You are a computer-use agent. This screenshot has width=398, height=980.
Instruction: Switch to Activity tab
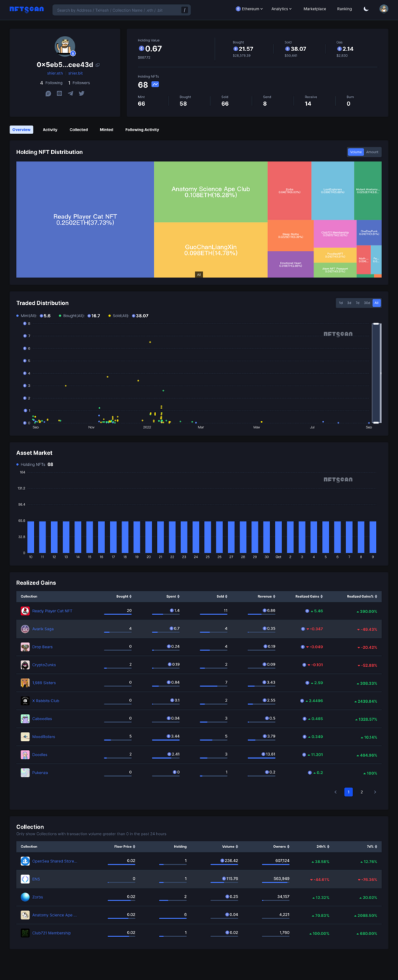(50, 129)
